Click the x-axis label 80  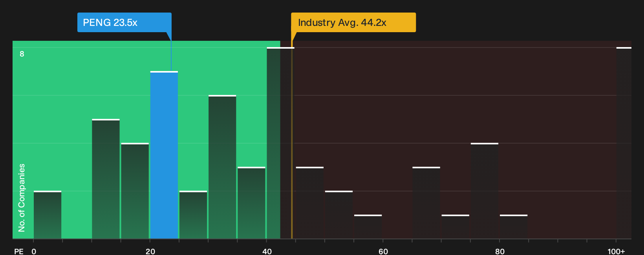tap(500, 251)
